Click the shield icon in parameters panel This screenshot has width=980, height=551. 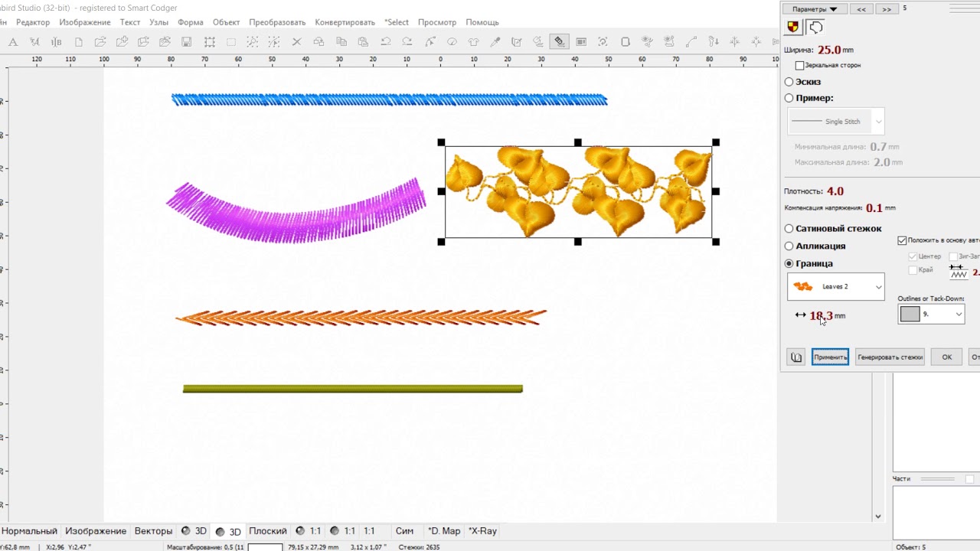coord(793,28)
